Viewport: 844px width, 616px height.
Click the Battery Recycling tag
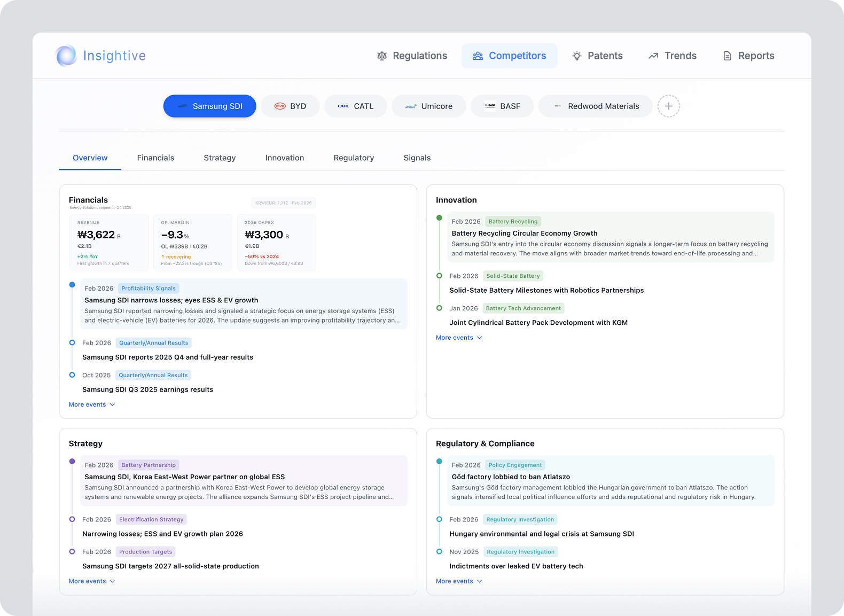[x=513, y=221]
